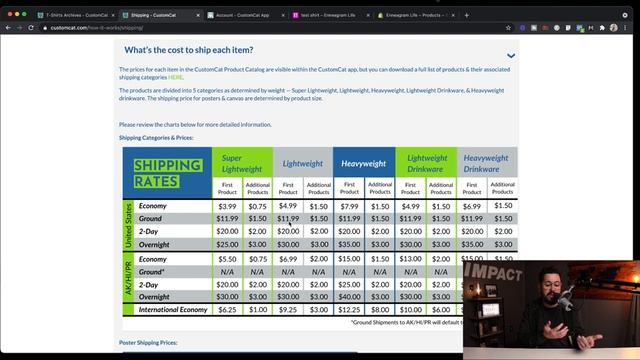Click the Super Lightweight column header
The height and width of the screenshot is (360, 640).
pos(242,163)
